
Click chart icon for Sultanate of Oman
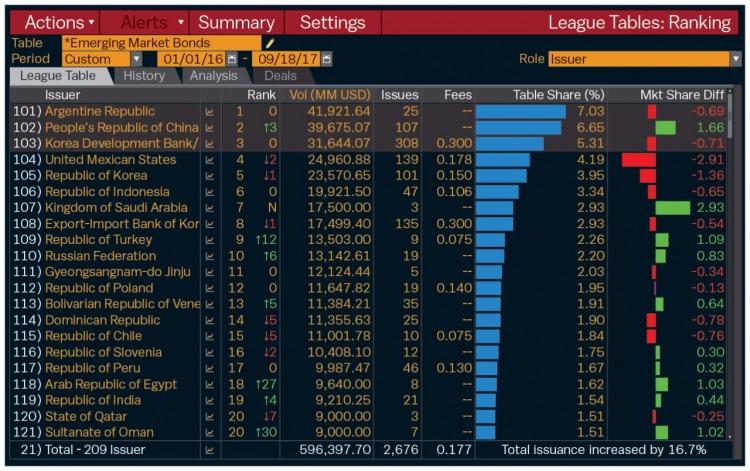click(211, 432)
